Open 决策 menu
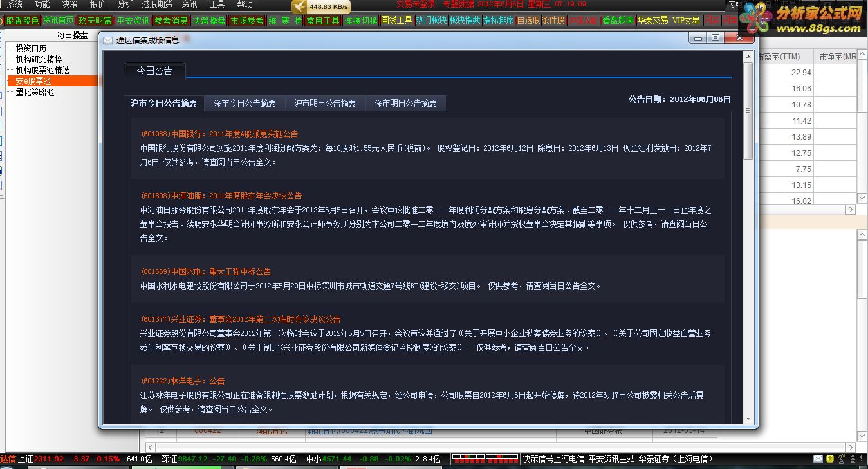The height and width of the screenshot is (469, 868). click(69, 4)
